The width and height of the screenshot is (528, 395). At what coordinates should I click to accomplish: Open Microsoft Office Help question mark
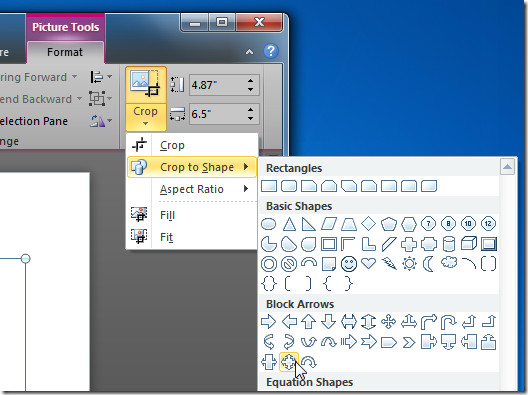[271, 51]
